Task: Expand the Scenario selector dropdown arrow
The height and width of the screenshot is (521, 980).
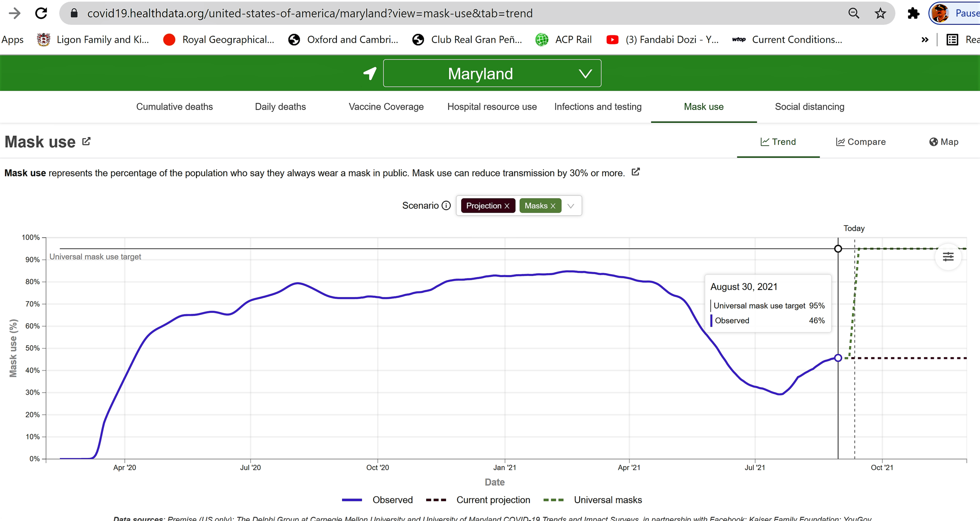Action: (571, 206)
